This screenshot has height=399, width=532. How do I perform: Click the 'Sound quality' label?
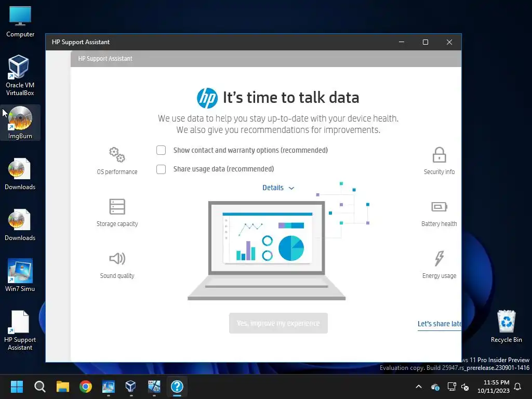[117, 276]
